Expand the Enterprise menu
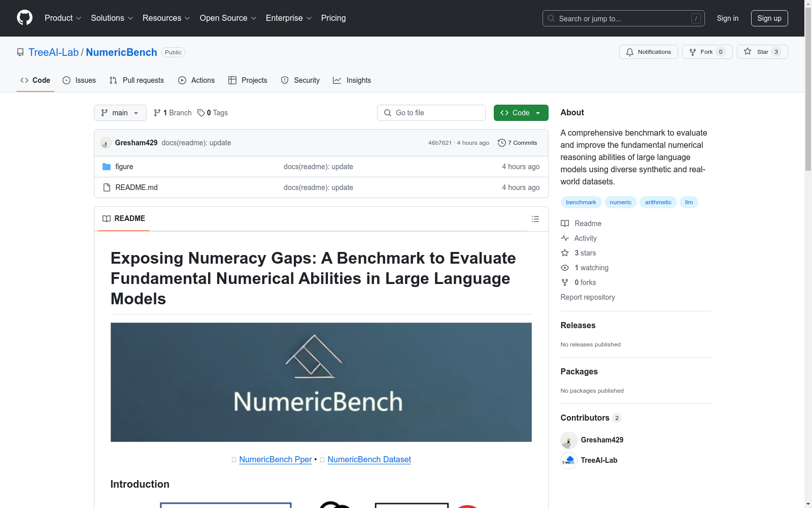 click(289, 18)
